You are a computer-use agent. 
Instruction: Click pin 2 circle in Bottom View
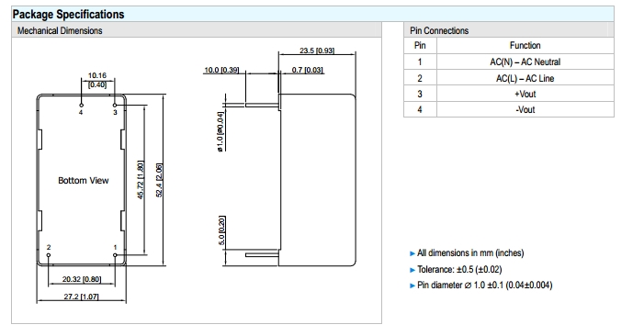[x=49, y=255]
